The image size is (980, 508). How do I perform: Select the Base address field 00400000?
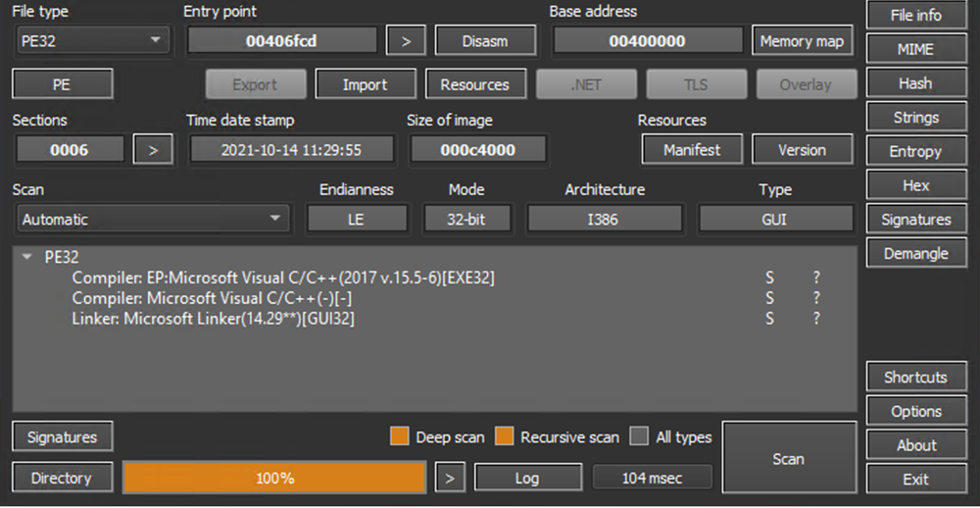[647, 41]
